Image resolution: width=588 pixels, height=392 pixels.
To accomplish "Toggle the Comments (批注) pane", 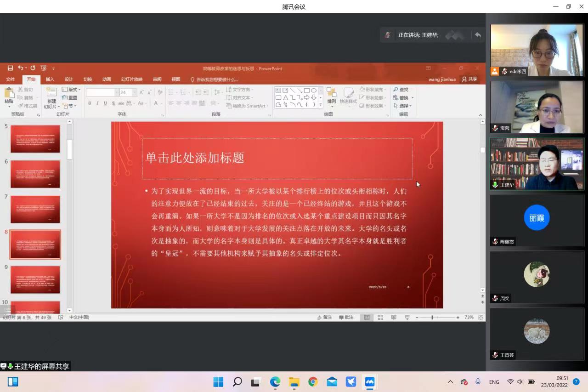I will [x=346, y=318].
